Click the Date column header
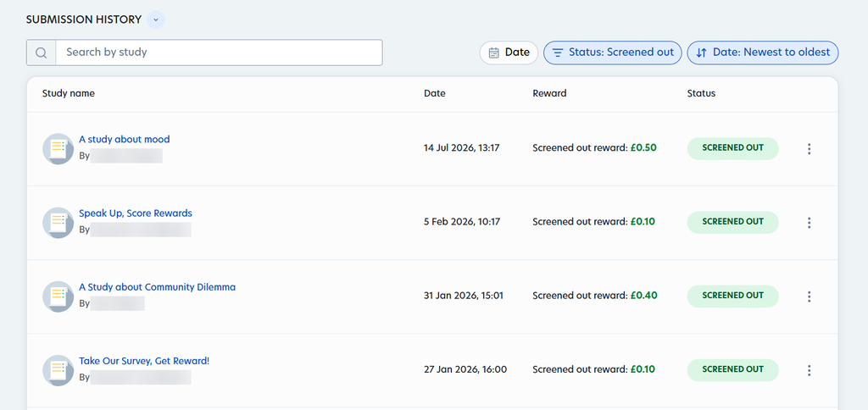The height and width of the screenshot is (410, 868). point(435,93)
